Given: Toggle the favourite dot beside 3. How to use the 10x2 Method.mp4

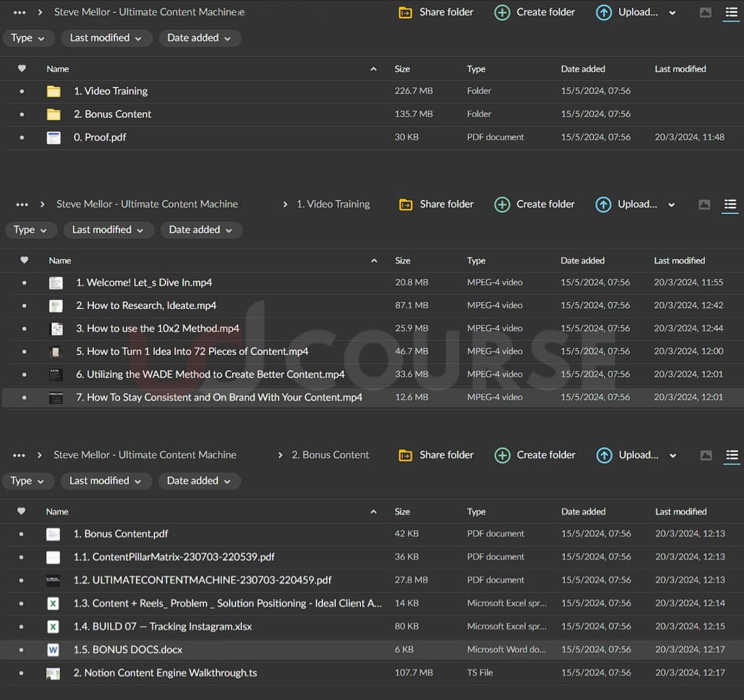Looking at the screenshot, I should click(24, 329).
